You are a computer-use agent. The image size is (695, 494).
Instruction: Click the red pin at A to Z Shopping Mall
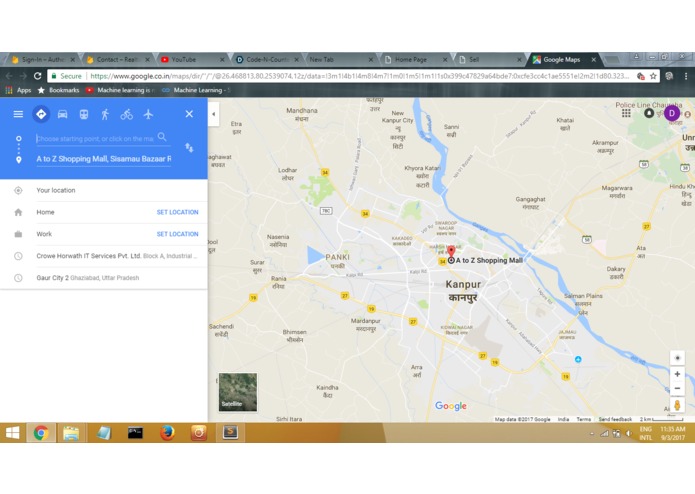point(451,253)
